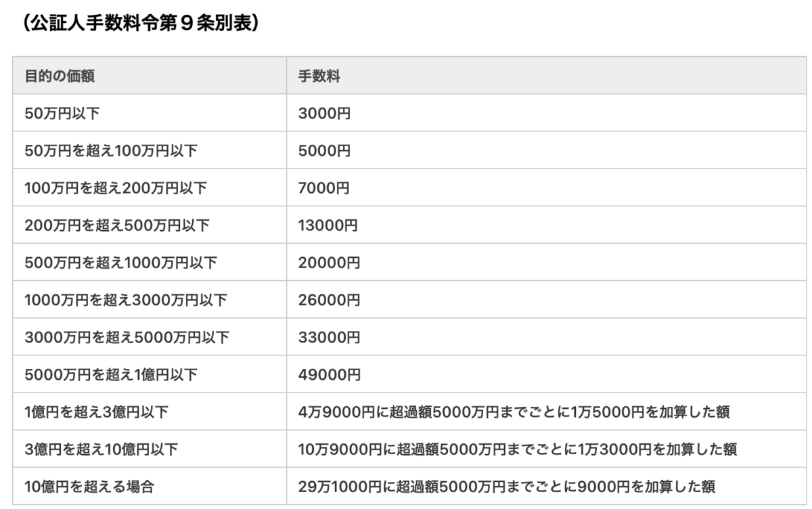The height and width of the screenshot is (509, 812).
Task: Click the 5000円 fee cell
Action: (324, 150)
